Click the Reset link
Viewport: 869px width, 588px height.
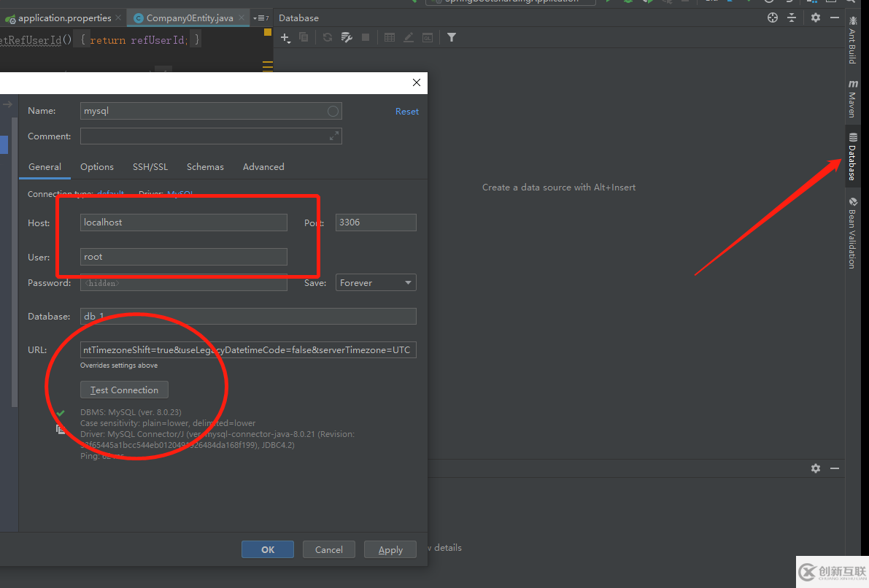pos(407,112)
